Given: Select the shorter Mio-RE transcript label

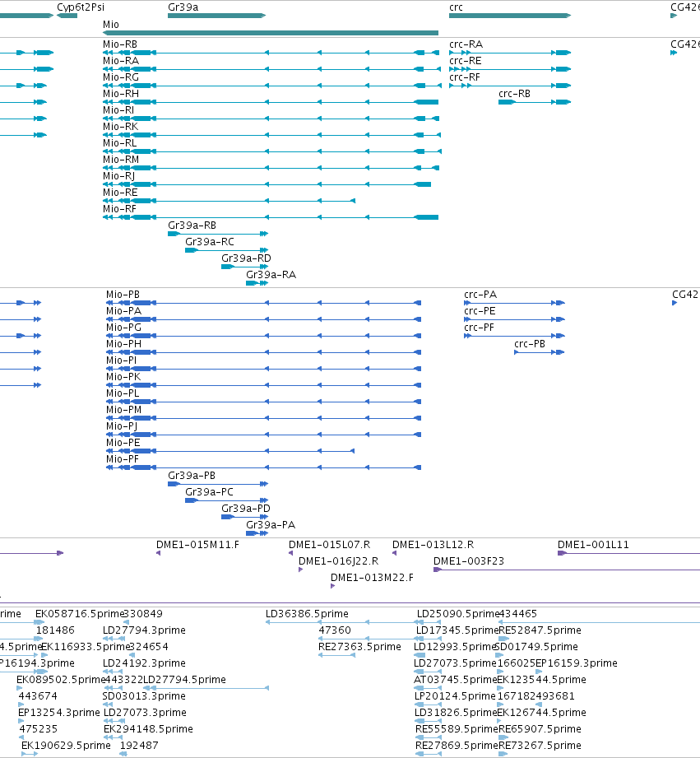Looking at the screenshot, I should [x=120, y=193].
